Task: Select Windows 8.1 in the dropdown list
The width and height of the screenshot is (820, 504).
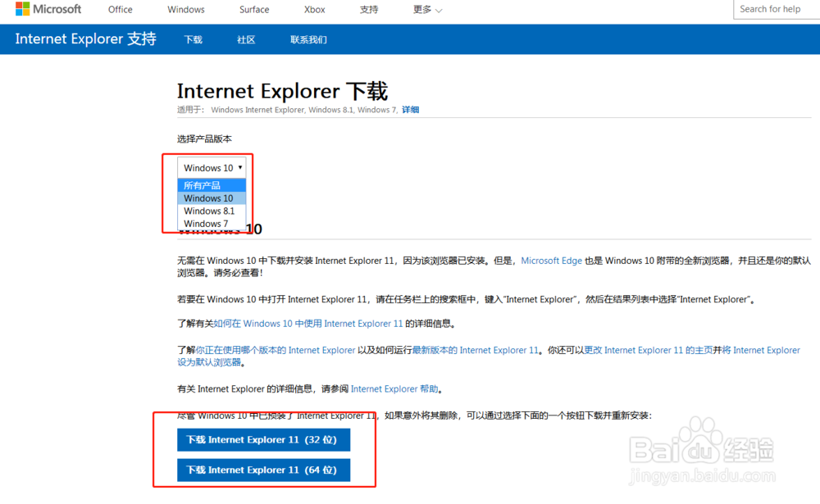Action: pos(212,211)
